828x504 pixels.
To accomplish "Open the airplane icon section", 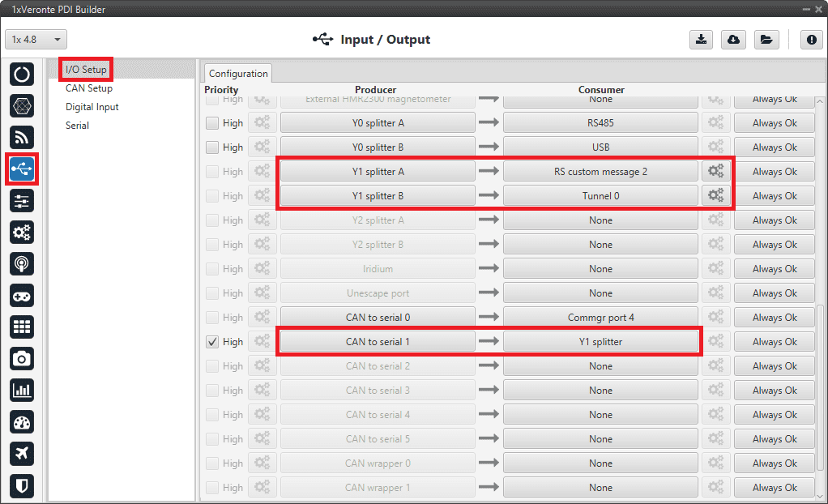I will tap(22, 453).
